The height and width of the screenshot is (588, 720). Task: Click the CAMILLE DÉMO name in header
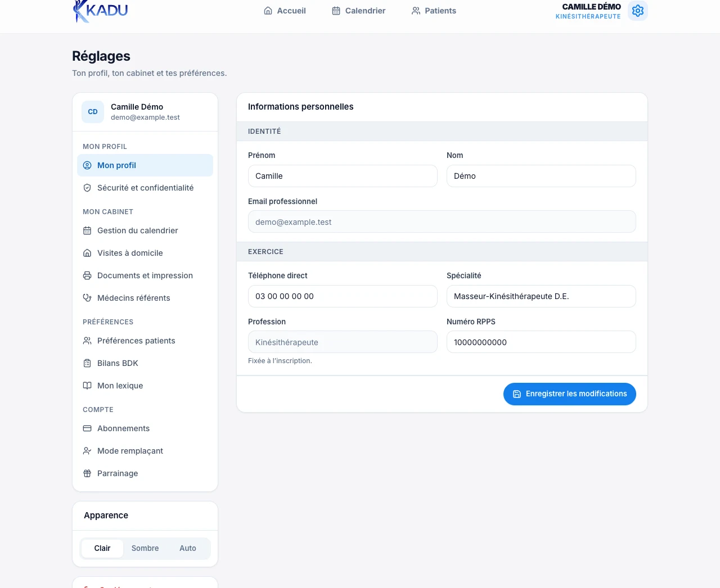point(592,7)
